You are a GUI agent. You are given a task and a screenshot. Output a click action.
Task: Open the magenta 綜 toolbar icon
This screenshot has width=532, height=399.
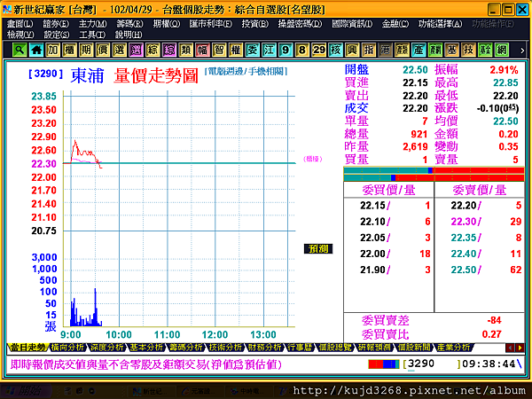coord(169,51)
